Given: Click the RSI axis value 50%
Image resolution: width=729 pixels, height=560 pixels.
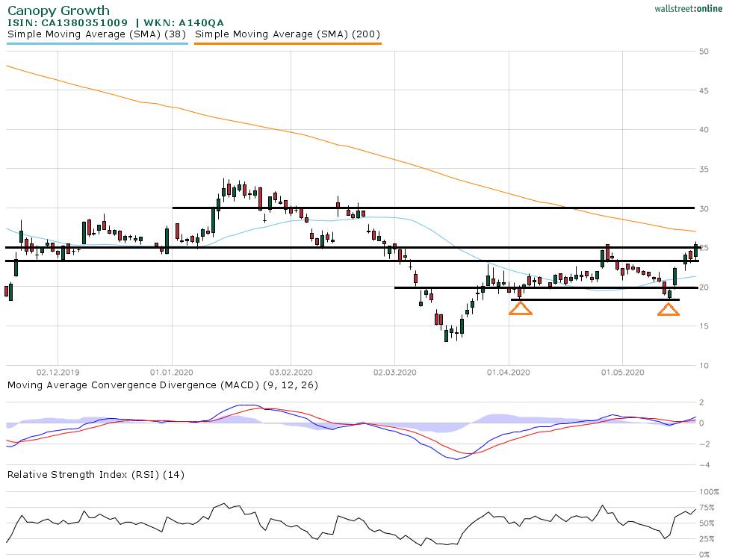Looking at the screenshot, I should tap(707, 523).
